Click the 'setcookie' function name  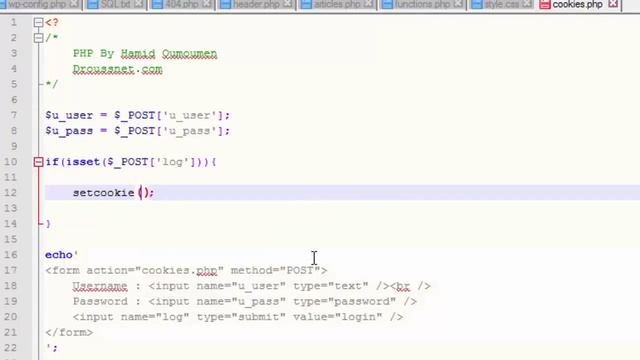pos(104,193)
